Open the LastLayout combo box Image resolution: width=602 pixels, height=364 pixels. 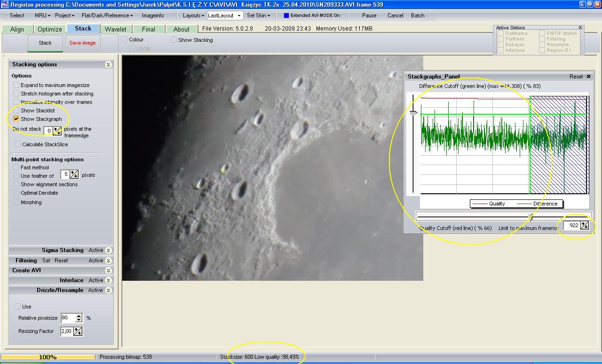(x=224, y=16)
